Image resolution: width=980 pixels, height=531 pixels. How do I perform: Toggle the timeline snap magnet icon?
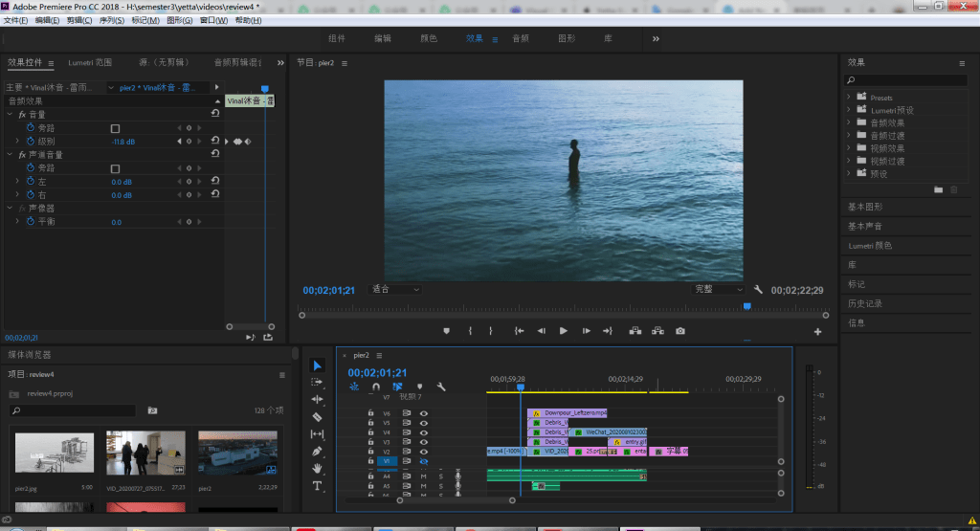(x=376, y=387)
